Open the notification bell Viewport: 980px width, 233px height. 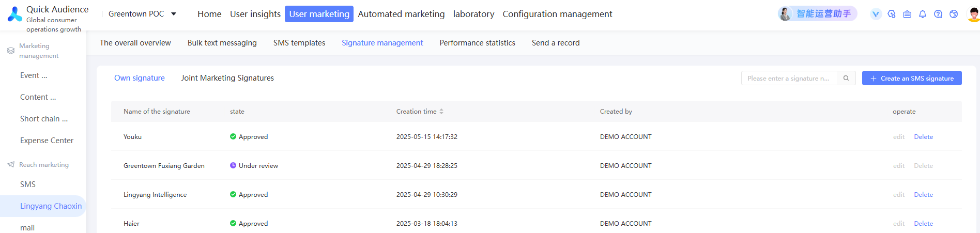[923, 14]
